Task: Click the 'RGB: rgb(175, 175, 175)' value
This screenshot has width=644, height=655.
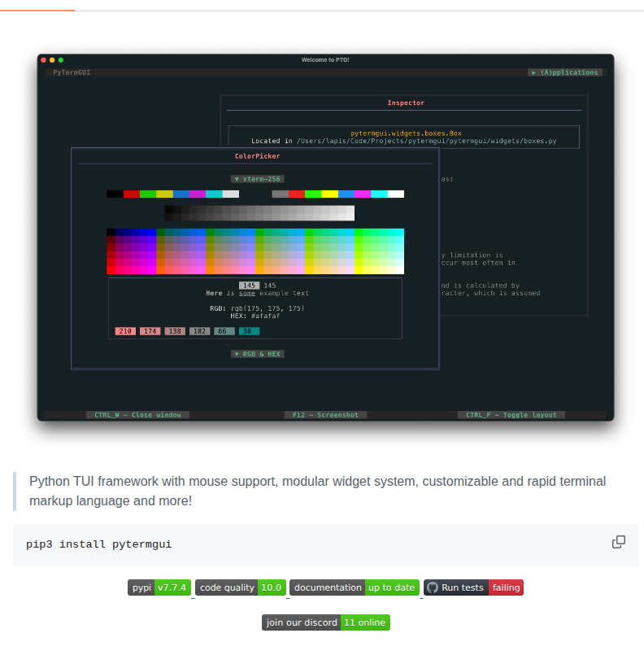Action: 257,308
